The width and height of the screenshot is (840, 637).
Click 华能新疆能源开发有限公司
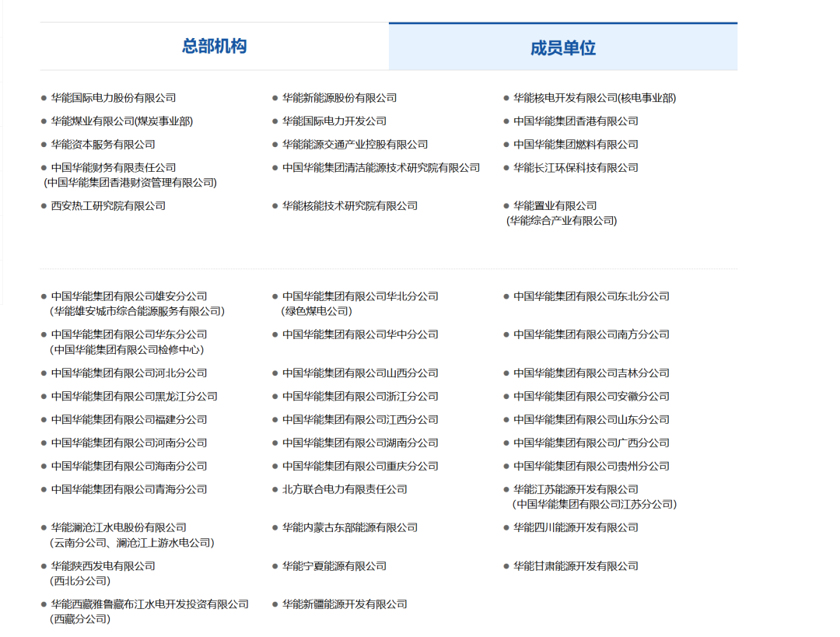(345, 604)
